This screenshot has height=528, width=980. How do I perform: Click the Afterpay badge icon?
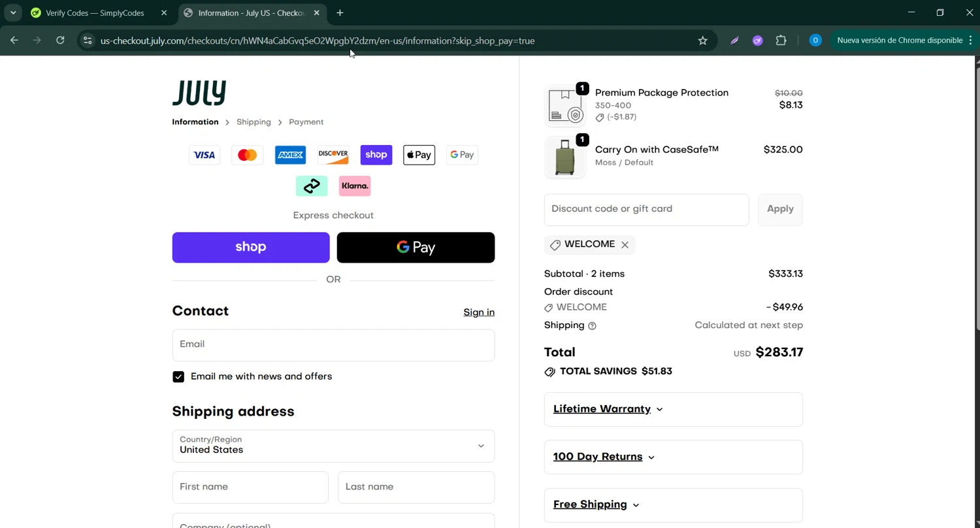click(x=312, y=186)
